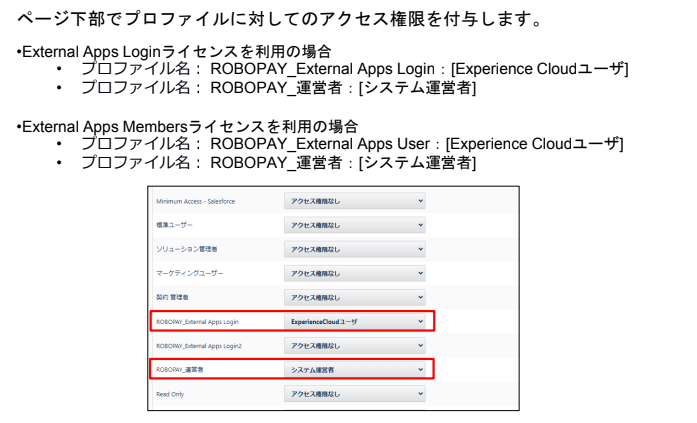Open the ソリューション管理者 access dropdown
The image size is (697, 423).
pos(354,249)
